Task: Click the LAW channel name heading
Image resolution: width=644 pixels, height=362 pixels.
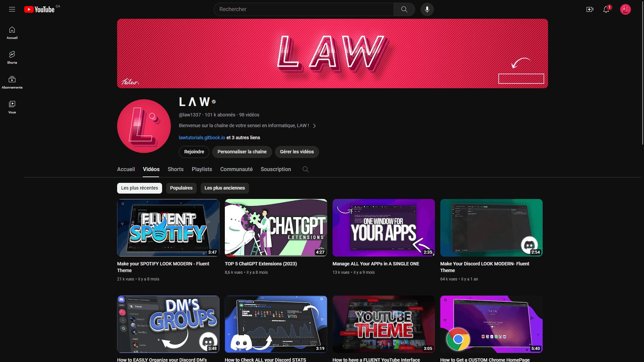Action: click(x=194, y=102)
